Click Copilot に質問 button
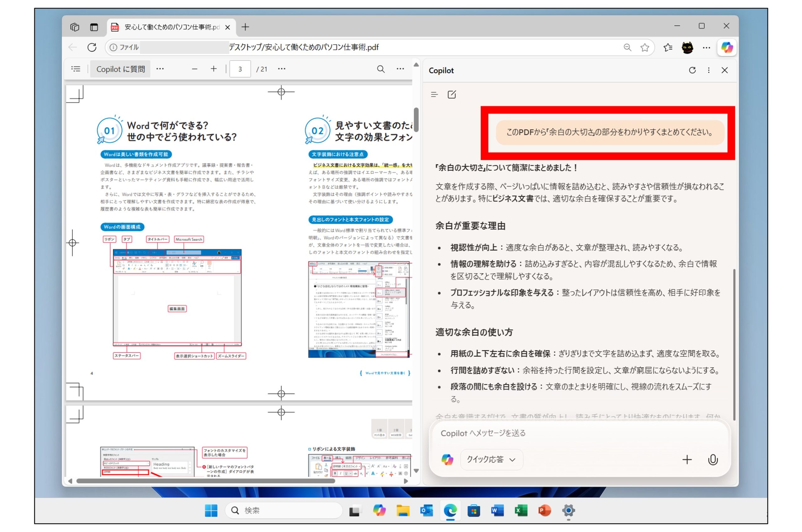 [121, 69]
